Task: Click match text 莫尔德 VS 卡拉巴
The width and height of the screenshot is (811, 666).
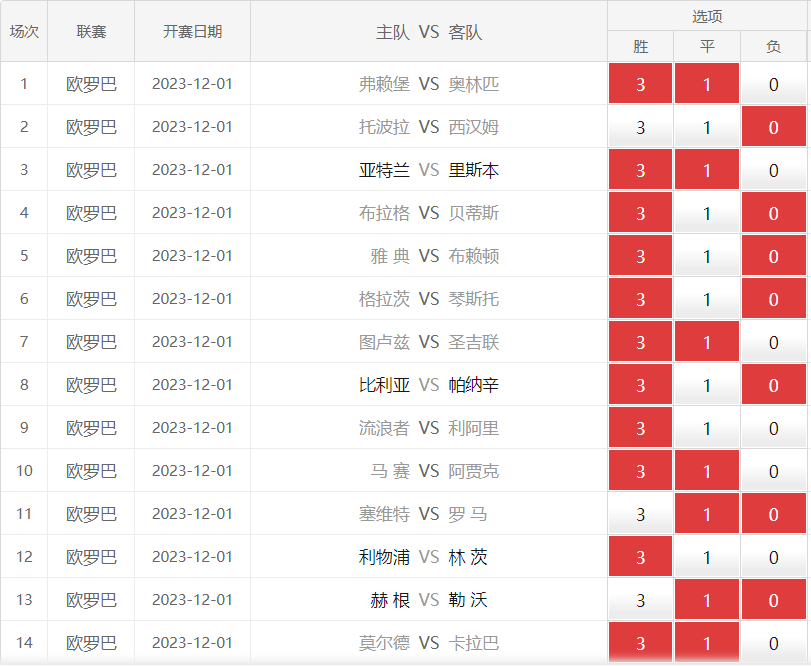Action: tap(429, 643)
